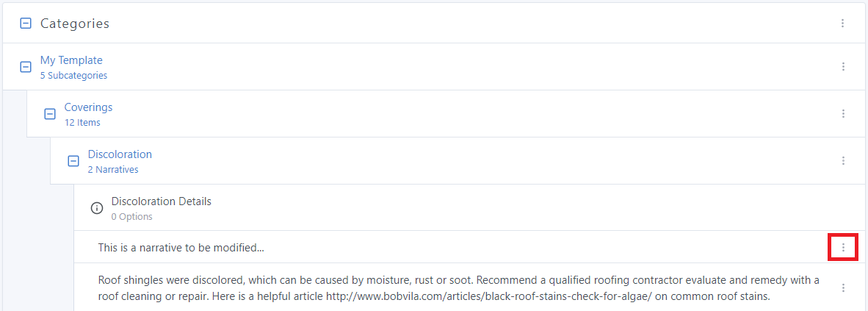Open menu for narrative to be modified
The width and height of the screenshot is (868, 311).
click(x=843, y=248)
